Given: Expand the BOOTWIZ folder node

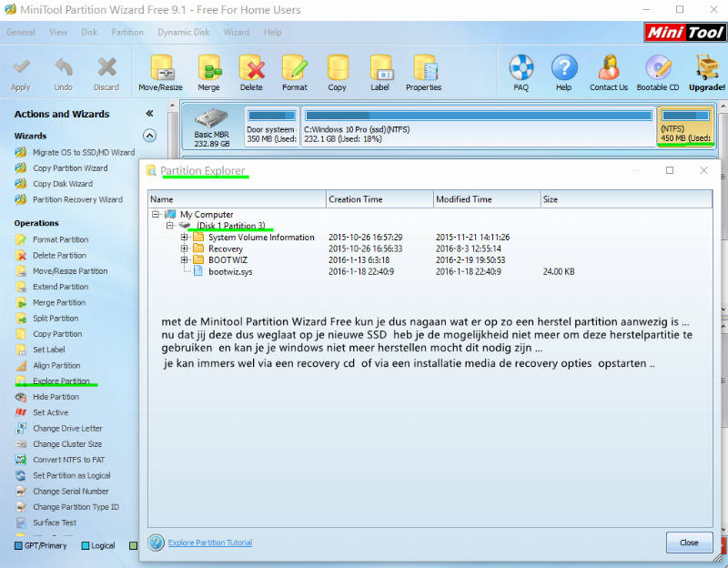Looking at the screenshot, I should click(185, 260).
